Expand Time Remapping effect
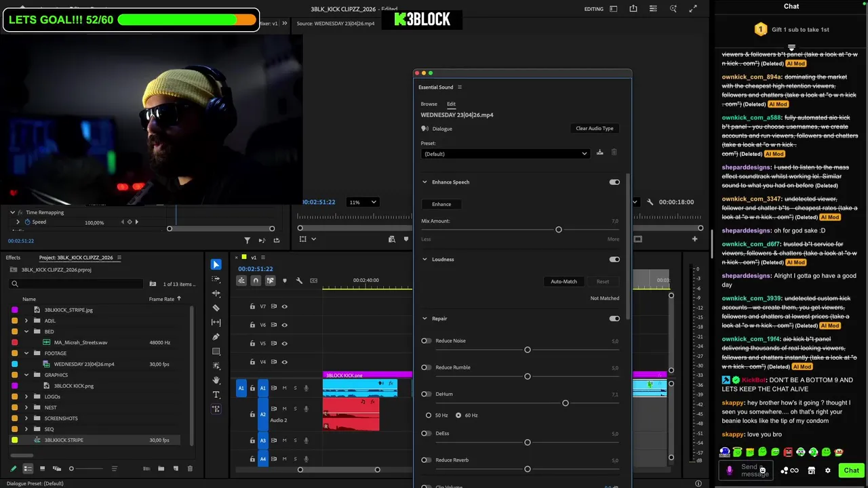Image resolution: width=868 pixels, height=488 pixels. point(12,212)
